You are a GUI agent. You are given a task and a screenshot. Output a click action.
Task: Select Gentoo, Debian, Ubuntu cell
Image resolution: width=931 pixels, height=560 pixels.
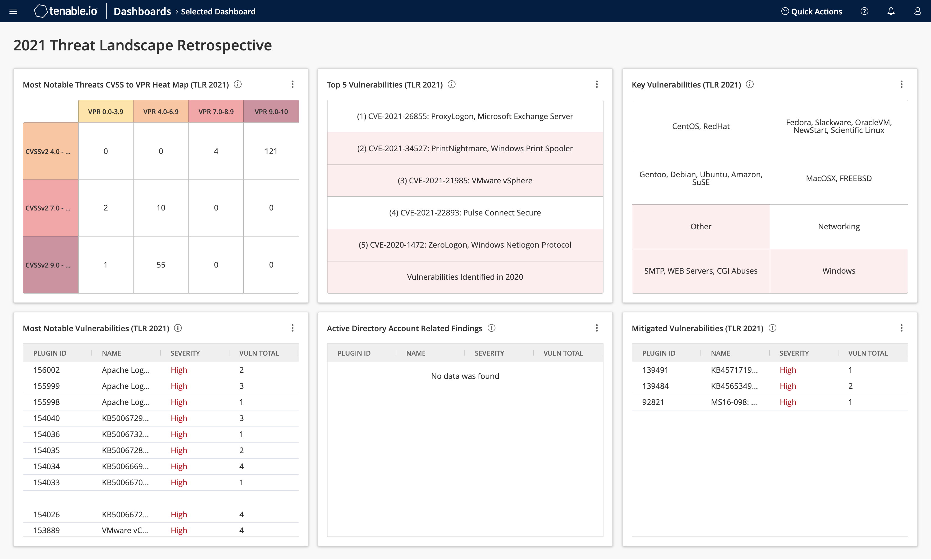click(701, 178)
